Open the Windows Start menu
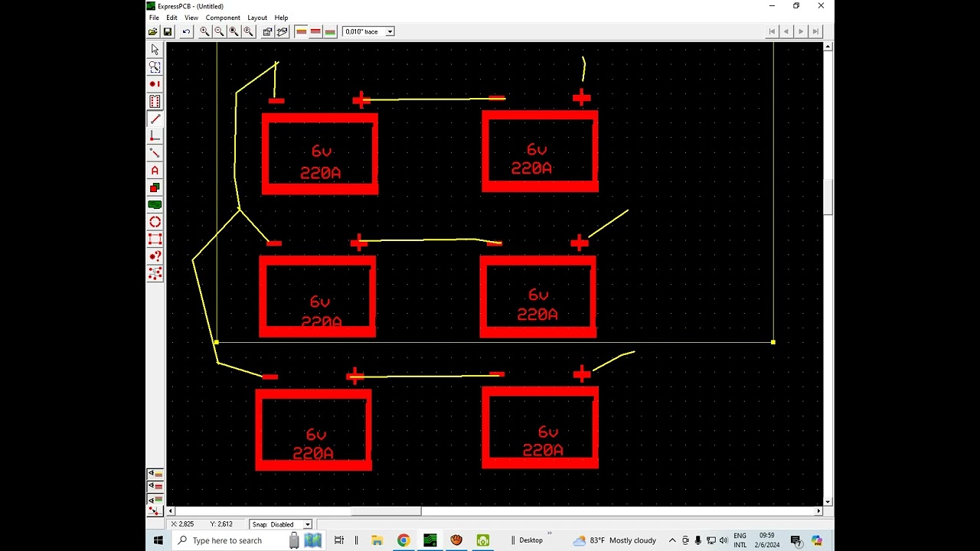The height and width of the screenshot is (551, 980). [x=158, y=540]
